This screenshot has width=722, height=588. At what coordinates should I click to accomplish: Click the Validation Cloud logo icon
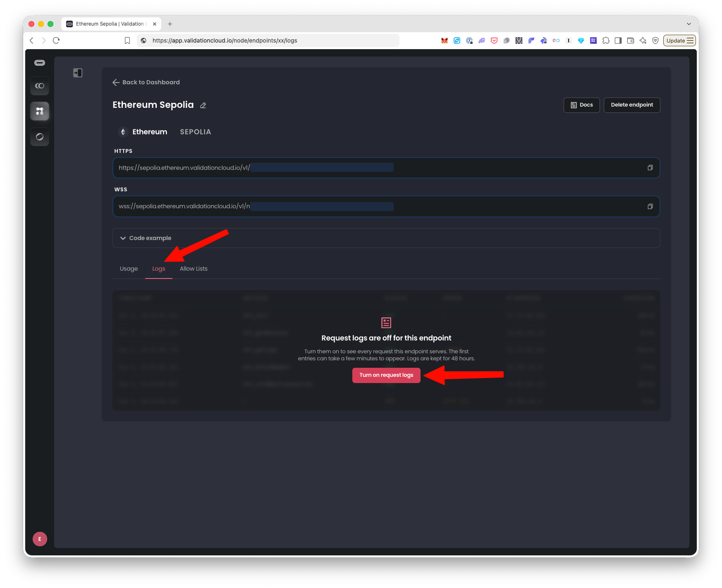pos(40,63)
